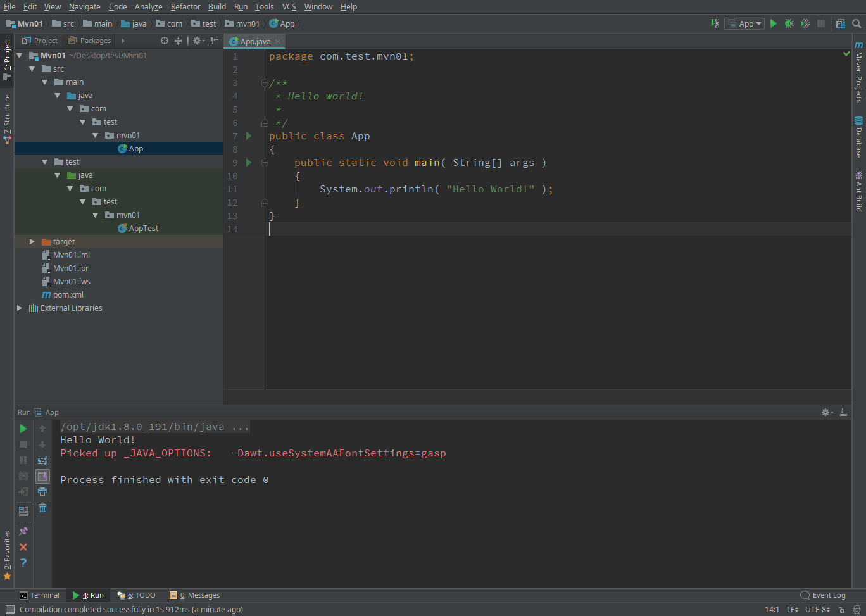Show more Project view tabs arrow
The height and width of the screenshot is (616, 866).
(123, 41)
